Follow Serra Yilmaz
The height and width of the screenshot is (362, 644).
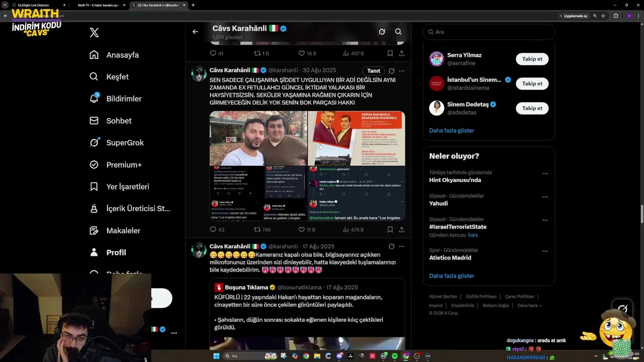tap(532, 59)
